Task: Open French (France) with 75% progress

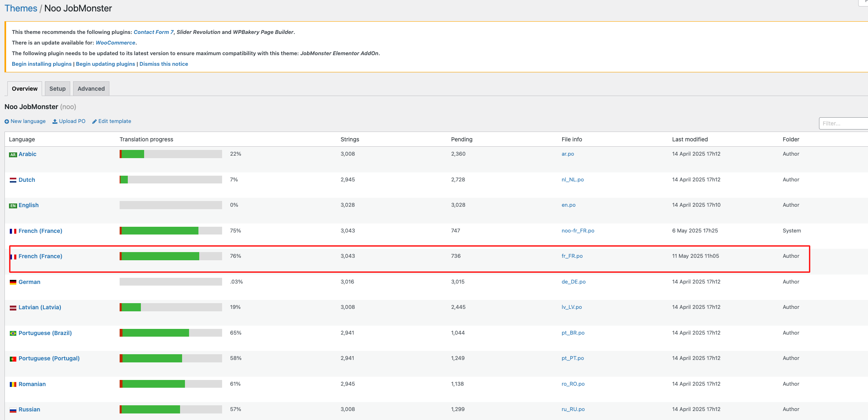Action: coord(40,231)
